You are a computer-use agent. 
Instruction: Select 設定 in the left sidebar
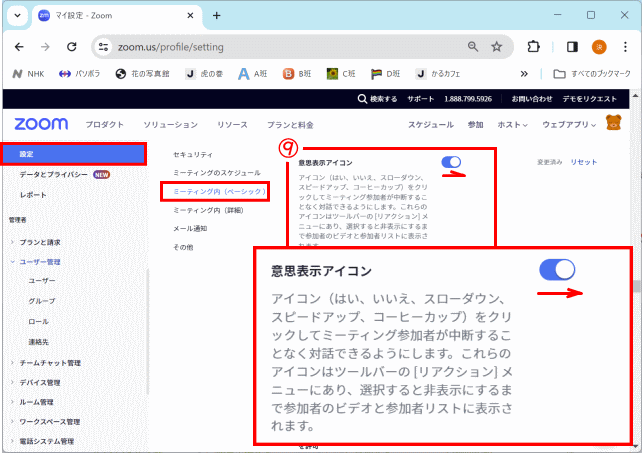74,154
